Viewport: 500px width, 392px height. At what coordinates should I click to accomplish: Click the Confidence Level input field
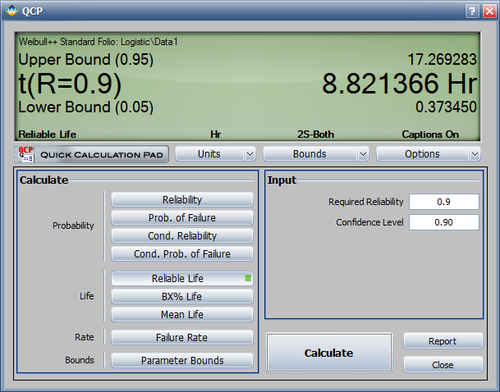tap(444, 222)
